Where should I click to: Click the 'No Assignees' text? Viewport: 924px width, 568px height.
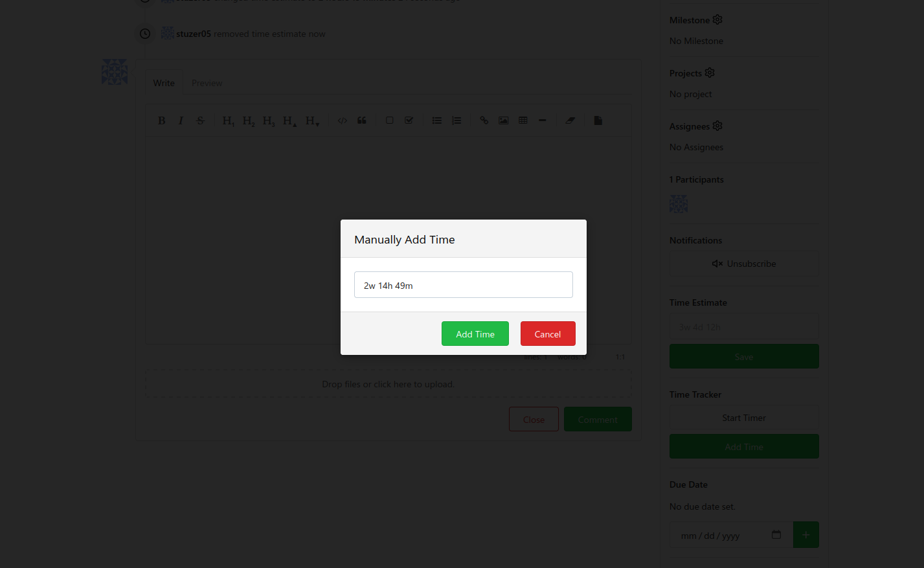[x=696, y=147]
